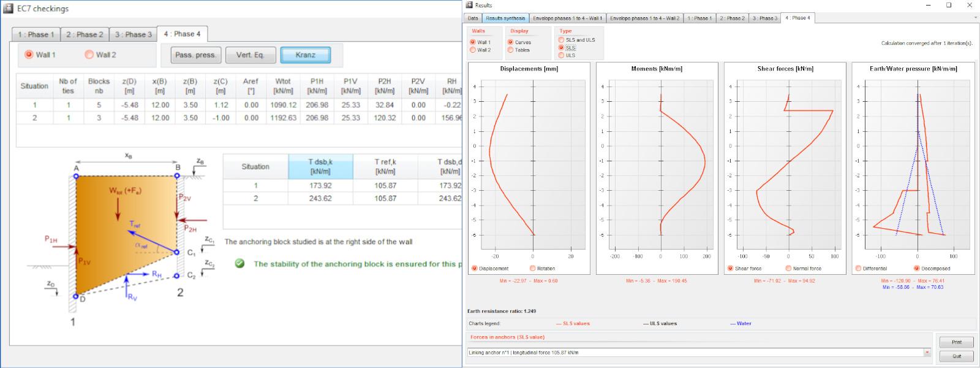Select Decomposed pressure option
The image size is (980, 368).
[916, 268]
